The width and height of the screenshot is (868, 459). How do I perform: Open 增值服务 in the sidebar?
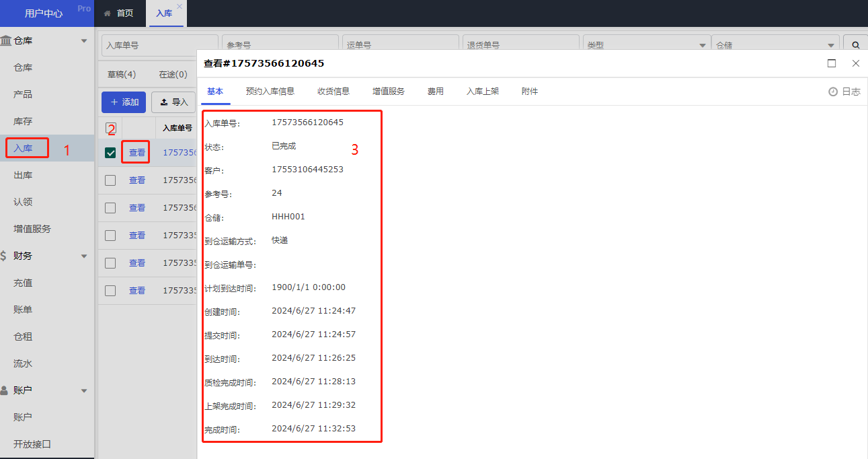tap(32, 229)
